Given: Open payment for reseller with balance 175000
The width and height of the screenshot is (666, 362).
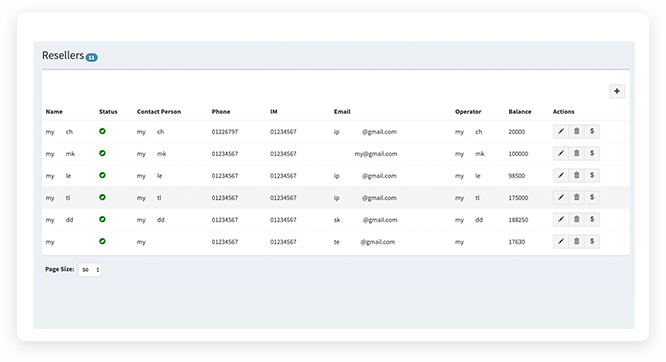Looking at the screenshot, I should (x=592, y=198).
